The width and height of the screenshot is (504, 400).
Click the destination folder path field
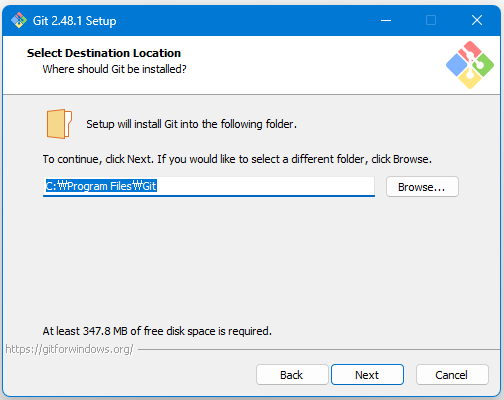click(x=209, y=186)
